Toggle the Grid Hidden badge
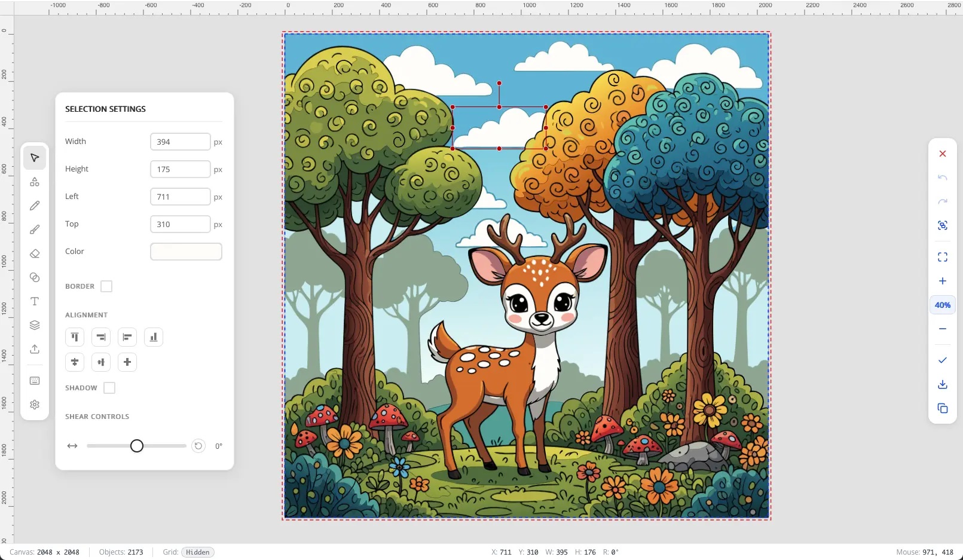Image resolution: width=963 pixels, height=560 pixels. pyautogui.click(x=198, y=552)
